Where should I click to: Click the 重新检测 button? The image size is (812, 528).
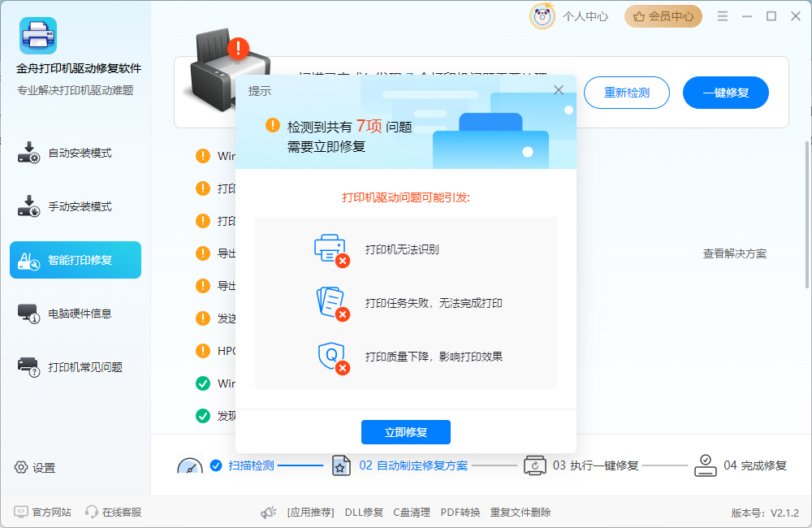(x=627, y=93)
